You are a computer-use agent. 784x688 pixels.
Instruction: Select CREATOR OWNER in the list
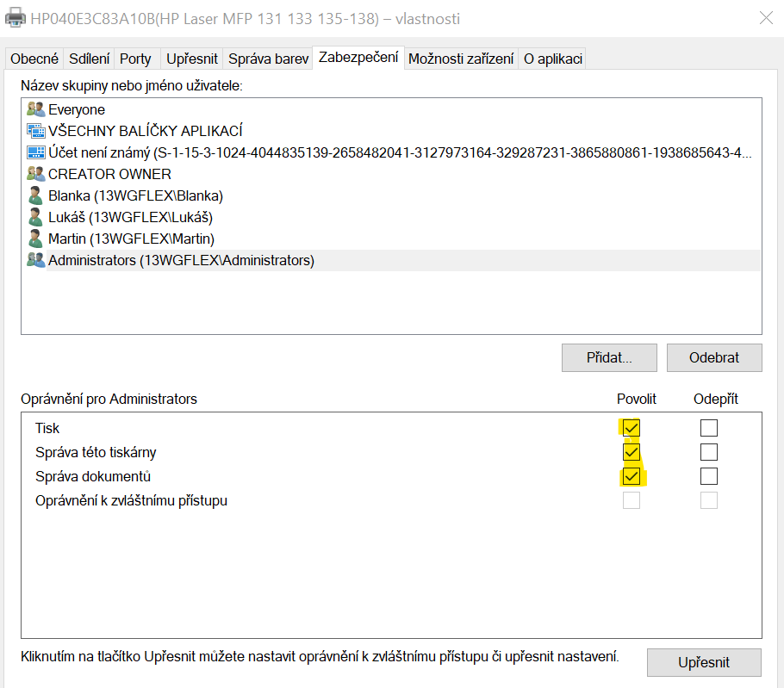coord(393,173)
